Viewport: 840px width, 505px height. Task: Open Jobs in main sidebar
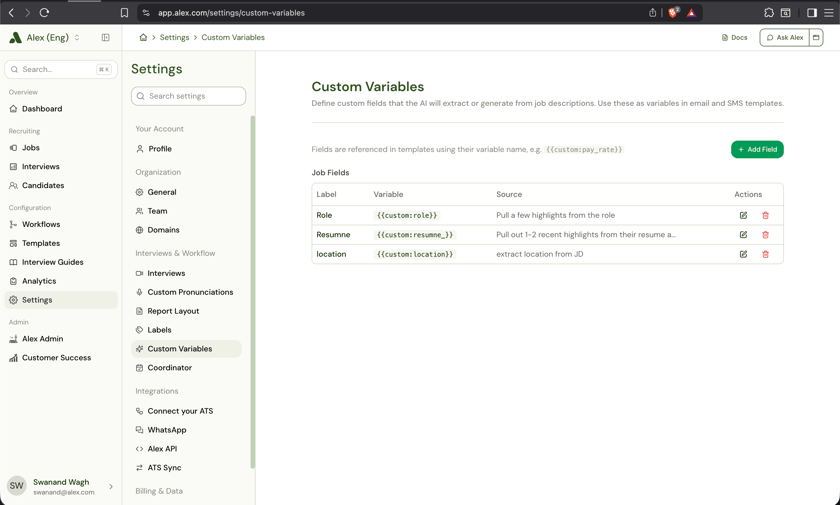tap(61, 148)
